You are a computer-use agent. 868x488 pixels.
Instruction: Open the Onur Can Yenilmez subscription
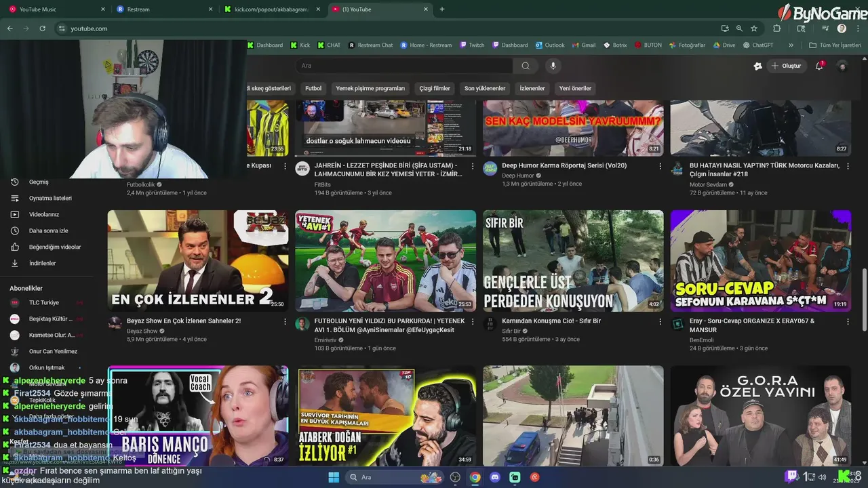pos(53,351)
